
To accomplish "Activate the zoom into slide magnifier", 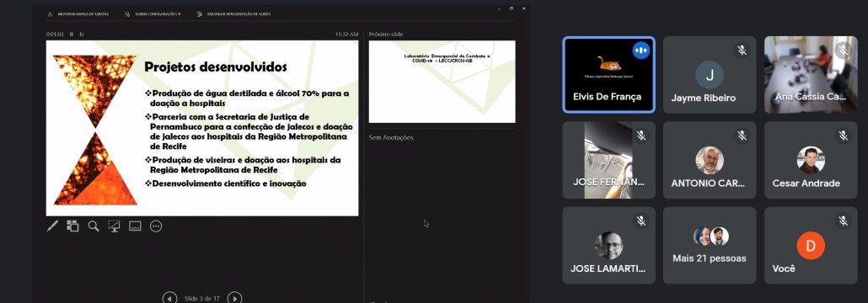I will point(94,226).
